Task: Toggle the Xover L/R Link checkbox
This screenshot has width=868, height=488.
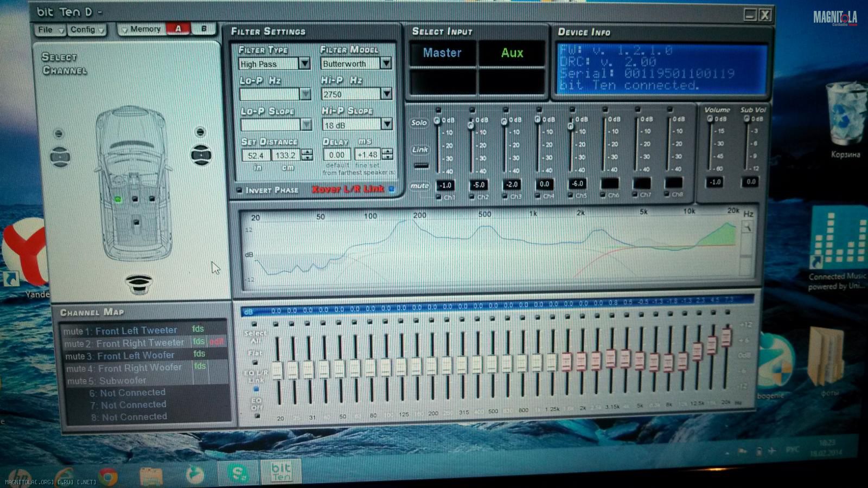Action: click(x=392, y=189)
